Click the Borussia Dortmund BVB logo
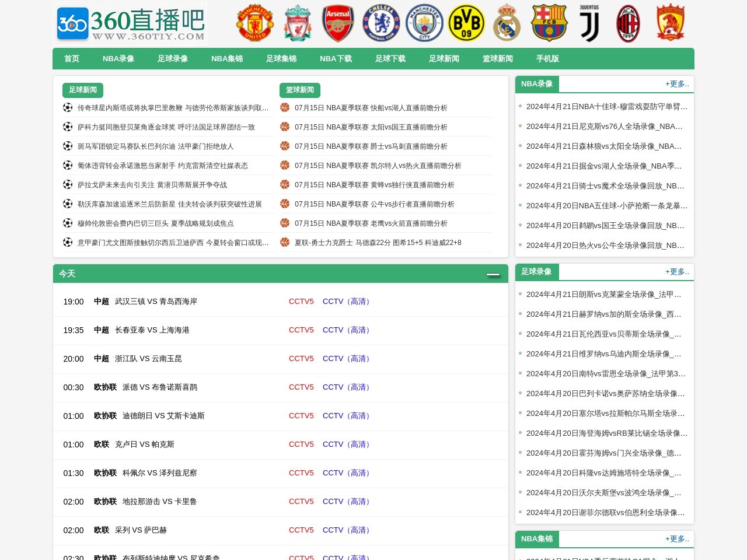Image resolution: width=747 pixels, height=560 pixels. 466,23
